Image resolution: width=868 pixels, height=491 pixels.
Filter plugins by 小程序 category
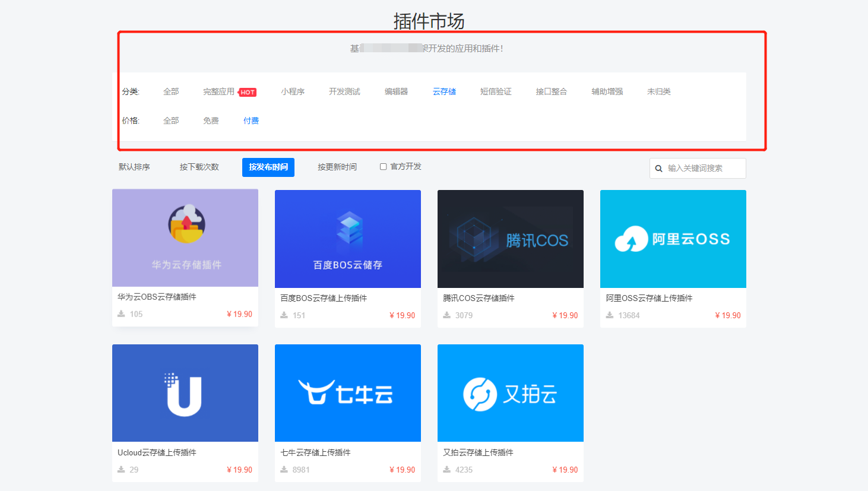point(293,91)
